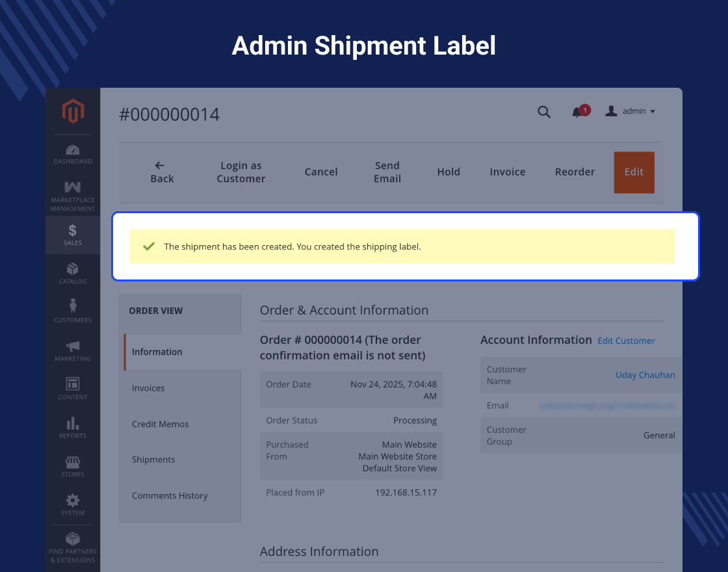Expand the admin account dropdown

click(x=630, y=111)
